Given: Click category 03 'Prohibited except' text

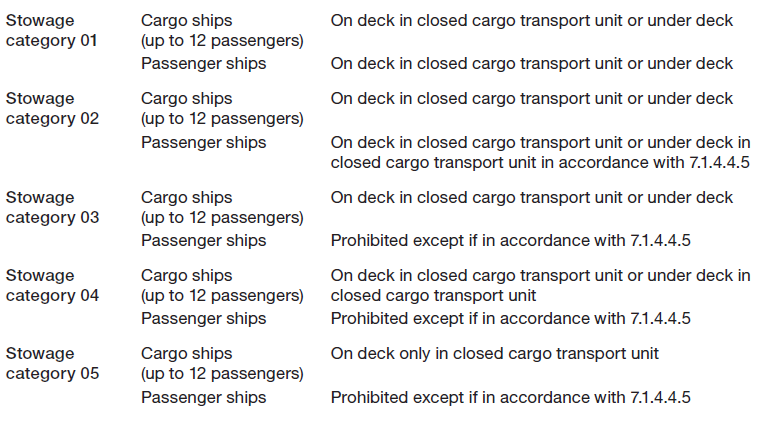Looking at the screenshot, I should pyautogui.click(x=511, y=241).
